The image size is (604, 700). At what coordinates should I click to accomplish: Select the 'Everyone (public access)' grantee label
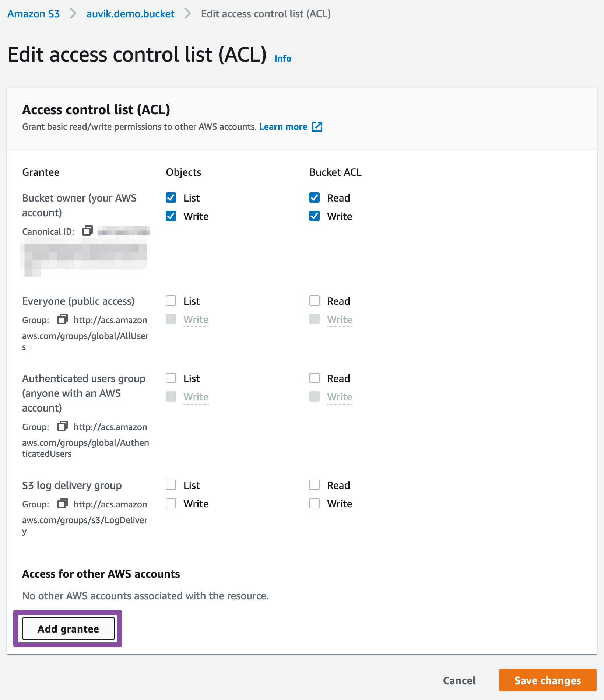pos(78,301)
